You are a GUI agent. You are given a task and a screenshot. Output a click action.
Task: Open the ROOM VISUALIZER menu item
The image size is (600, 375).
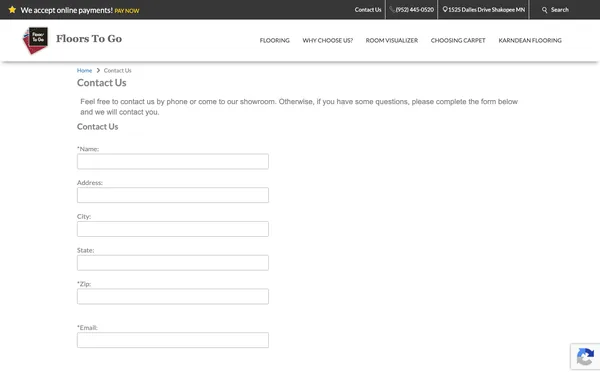click(x=392, y=40)
